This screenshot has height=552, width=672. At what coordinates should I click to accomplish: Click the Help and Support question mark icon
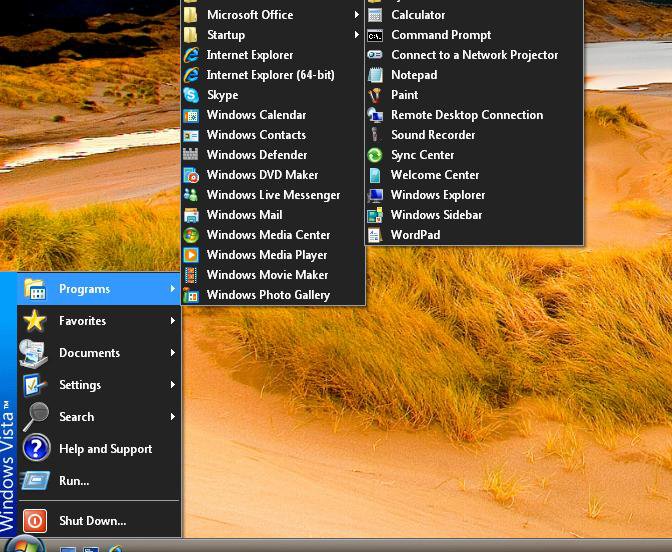pos(36,448)
